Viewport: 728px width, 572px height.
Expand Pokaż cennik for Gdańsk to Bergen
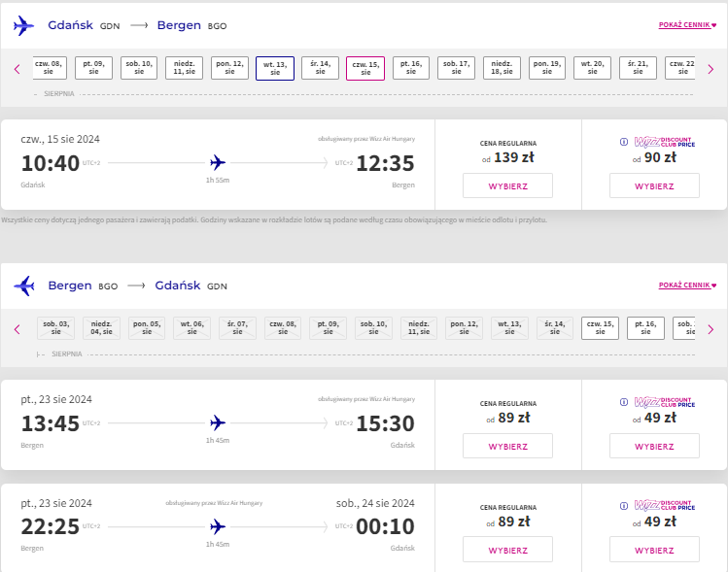tap(687, 25)
